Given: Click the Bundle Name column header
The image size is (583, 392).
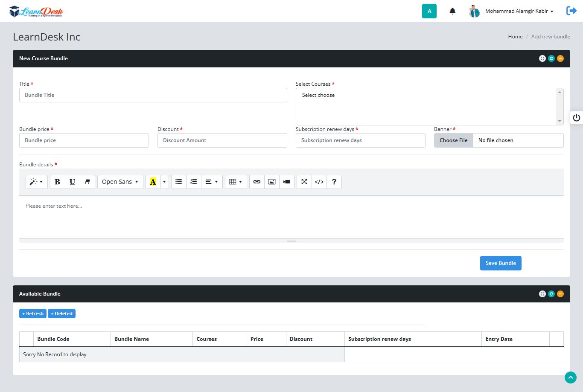Looking at the screenshot, I should [x=152, y=339].
